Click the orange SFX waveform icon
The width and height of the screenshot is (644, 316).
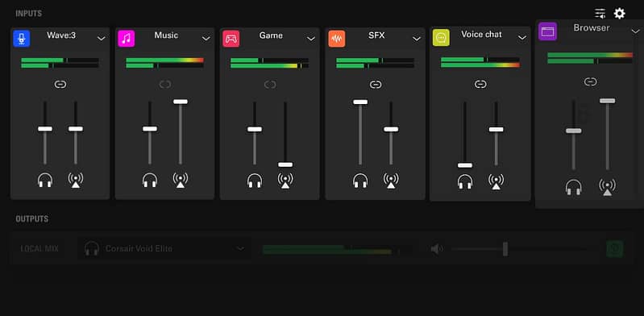point(337,39)
